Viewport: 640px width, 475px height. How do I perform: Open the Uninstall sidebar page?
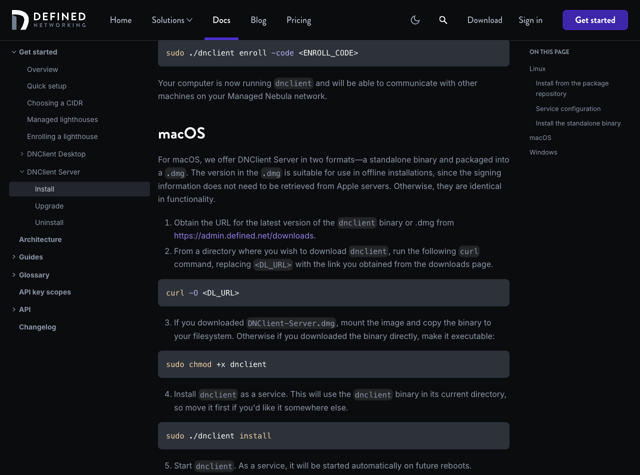49,222
